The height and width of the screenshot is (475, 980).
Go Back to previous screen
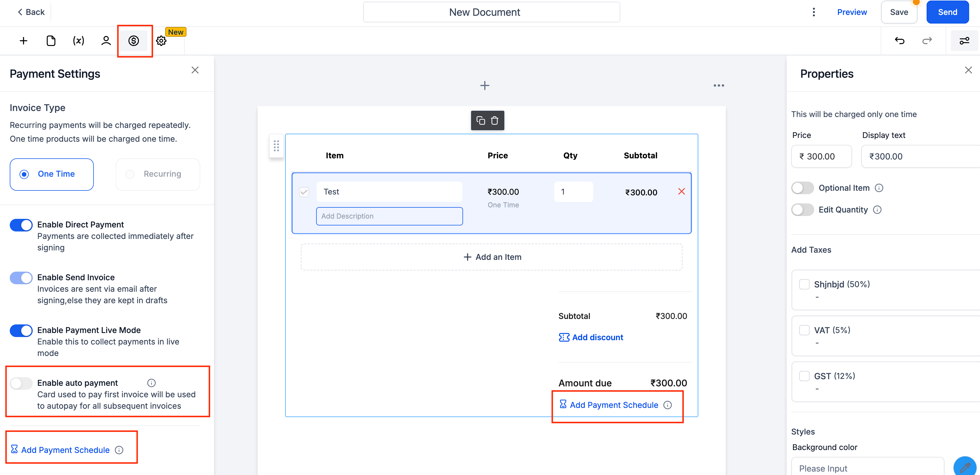point(31,12)
